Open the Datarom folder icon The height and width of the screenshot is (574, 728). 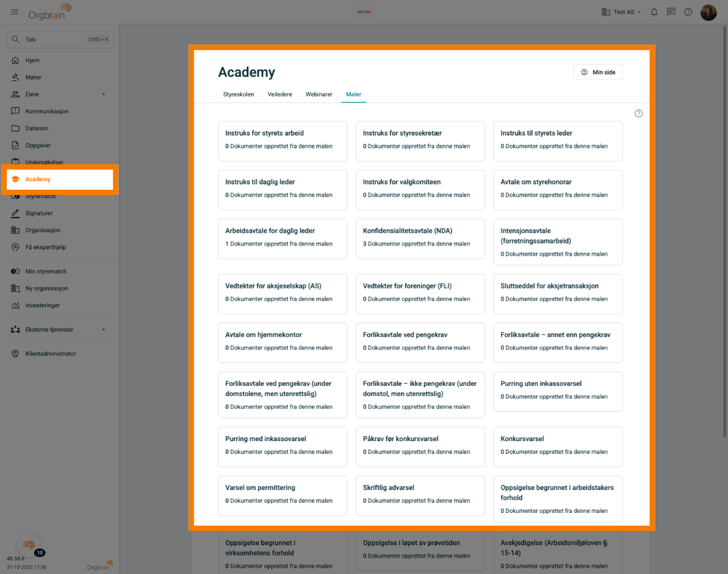(15, 129)
